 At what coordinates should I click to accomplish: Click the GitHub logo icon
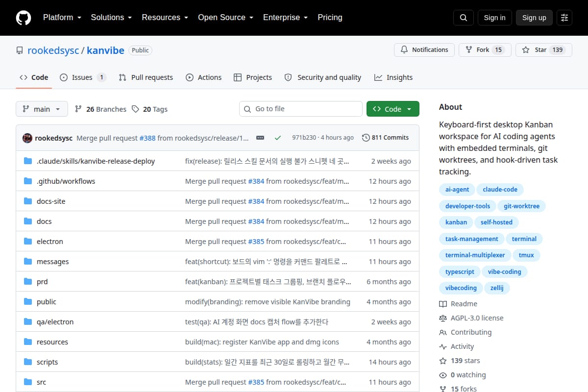pos(24,18)
